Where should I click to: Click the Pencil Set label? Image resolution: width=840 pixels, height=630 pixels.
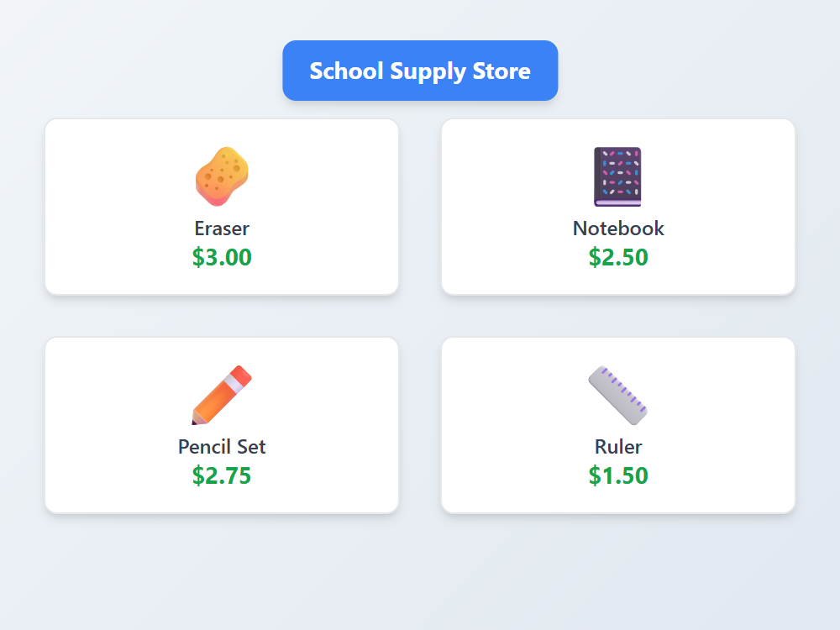(221, 446)
